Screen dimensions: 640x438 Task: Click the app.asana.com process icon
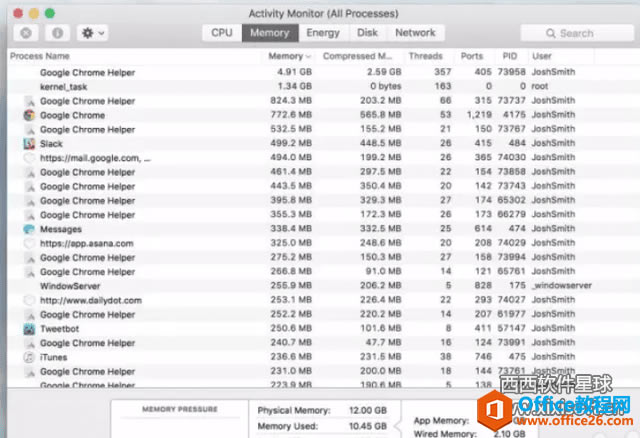[29, 243]
